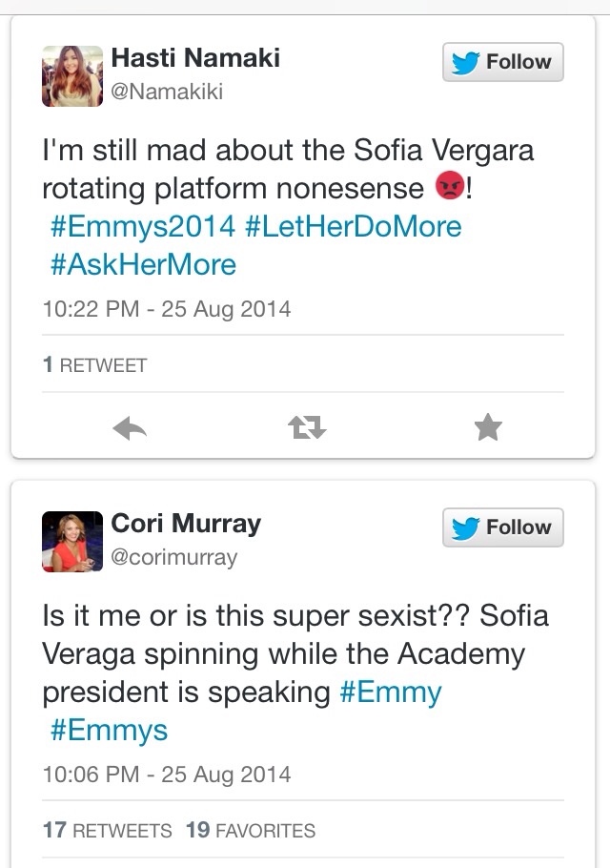View the 19 favorites list
Viewport: 610px width, 868px height.
coord(251,831)
